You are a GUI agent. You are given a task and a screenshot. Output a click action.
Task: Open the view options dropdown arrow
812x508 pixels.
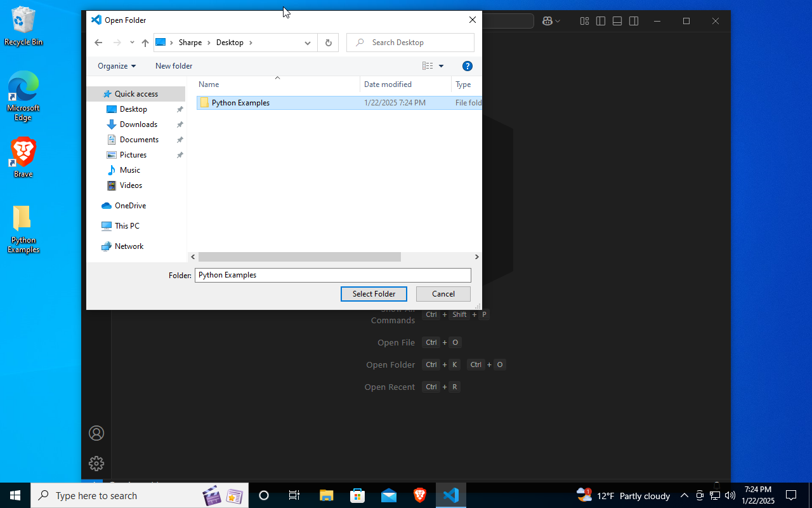tap(441, 66)
